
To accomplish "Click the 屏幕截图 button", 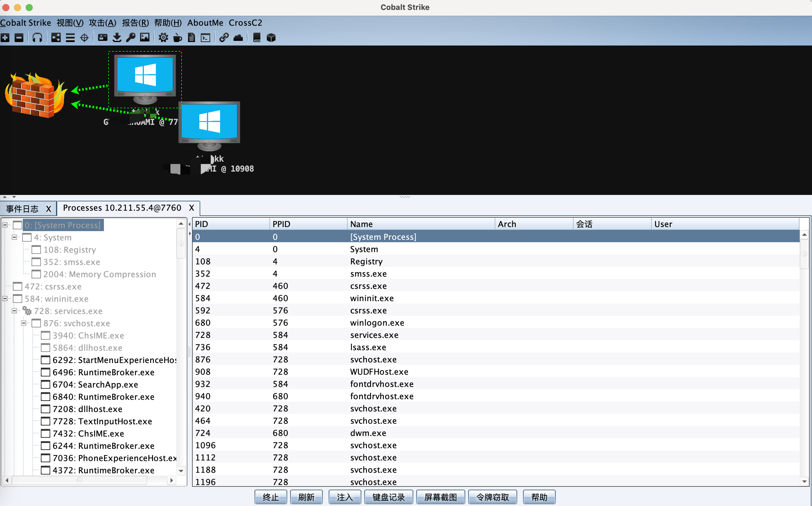I will pos(440,497).
